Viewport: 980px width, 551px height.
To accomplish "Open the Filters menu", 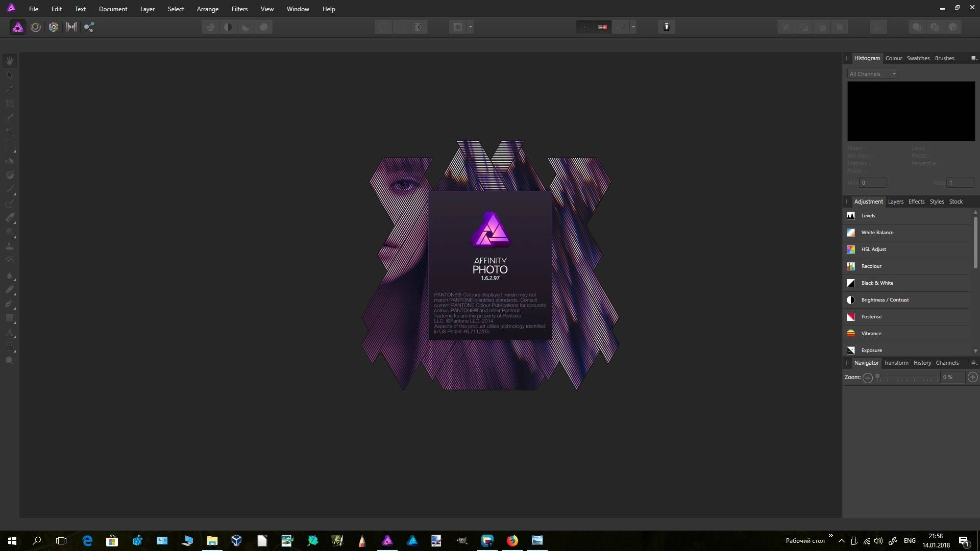I will (x=239, y=9).
